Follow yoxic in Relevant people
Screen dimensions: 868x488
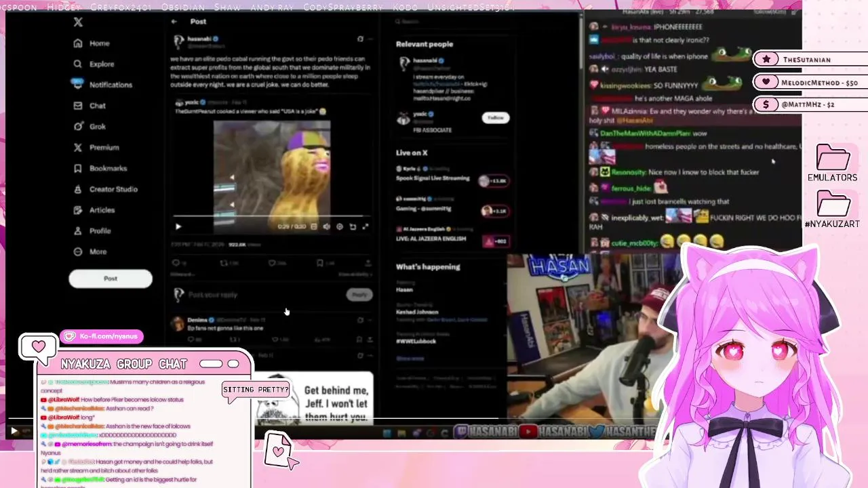[496, 118]
